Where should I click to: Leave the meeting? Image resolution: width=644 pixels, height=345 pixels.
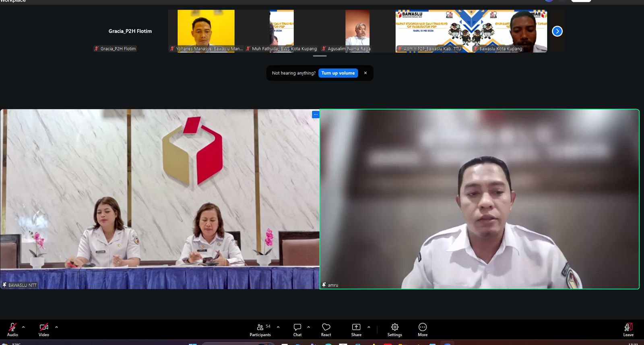coord(628,329)
